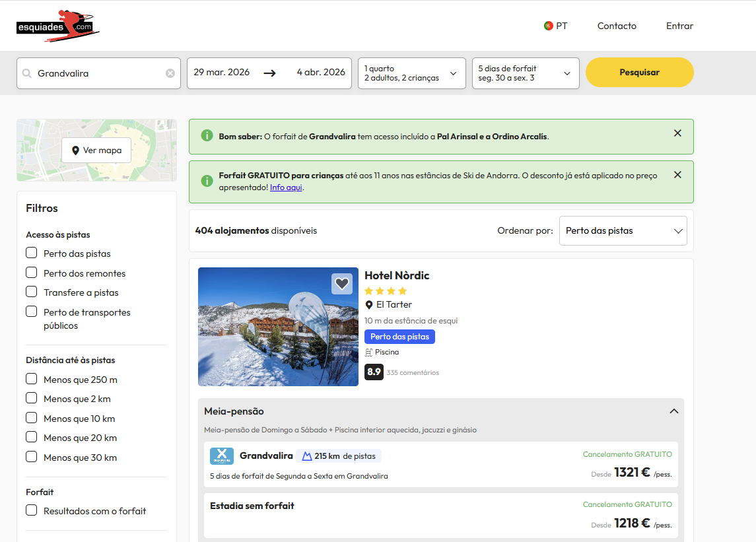Dismiss the Pal Arinsal forfait notice

[x=677, y=133]
